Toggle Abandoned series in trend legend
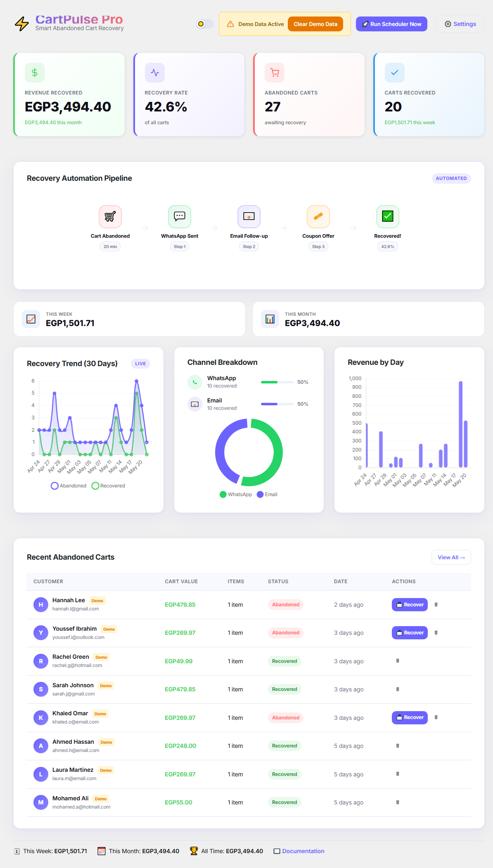The height and width of the screenshot is (868, 493). [69, 486]
